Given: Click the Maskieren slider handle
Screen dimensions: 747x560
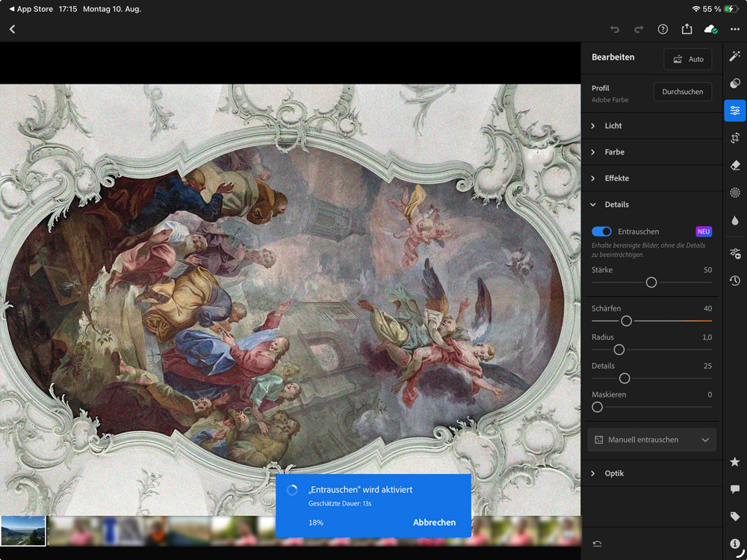Looking at the screenshot, I should point(597,407).
